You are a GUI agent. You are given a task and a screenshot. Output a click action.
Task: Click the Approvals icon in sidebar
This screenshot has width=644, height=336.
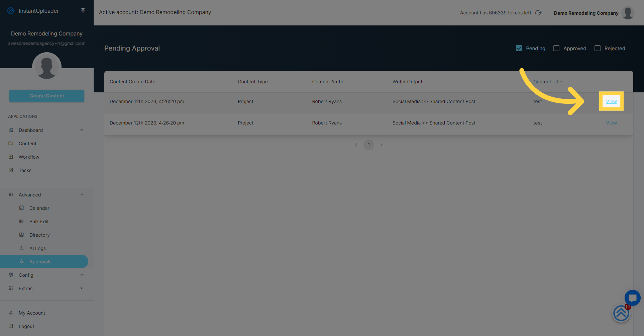click(x=21, y=261)
